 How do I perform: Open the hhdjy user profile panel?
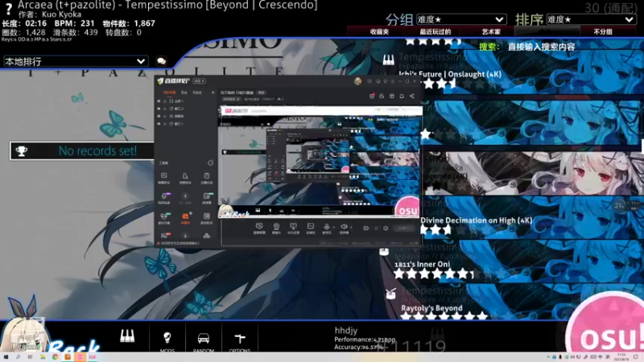(365, 338)
